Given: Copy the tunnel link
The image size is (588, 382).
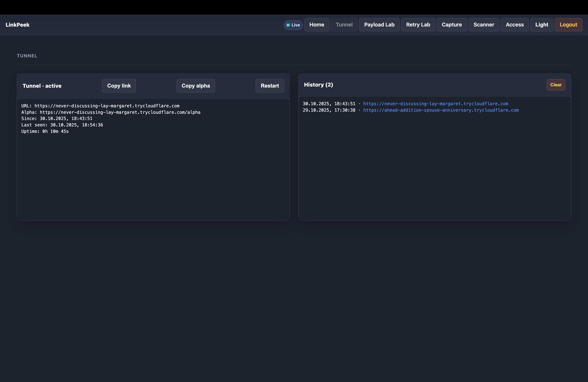Looking at the screenshot, I should tap(119, 86).
